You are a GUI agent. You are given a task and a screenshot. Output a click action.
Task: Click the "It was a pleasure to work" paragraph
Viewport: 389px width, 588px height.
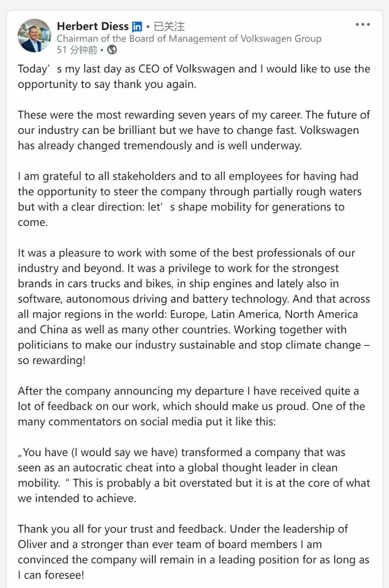coord(194,306)
